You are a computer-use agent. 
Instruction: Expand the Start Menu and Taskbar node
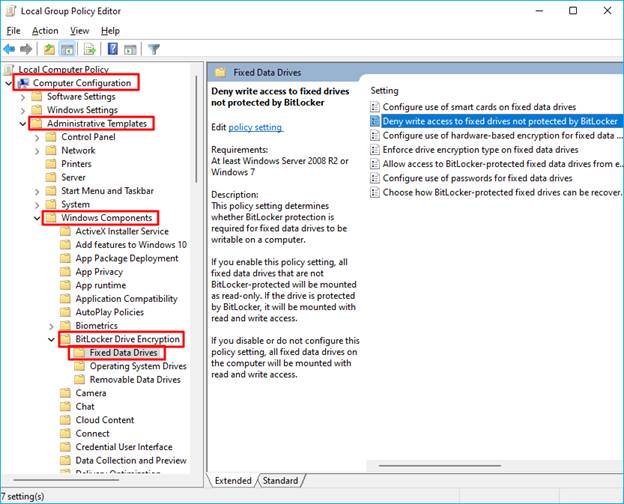(37, 191)
